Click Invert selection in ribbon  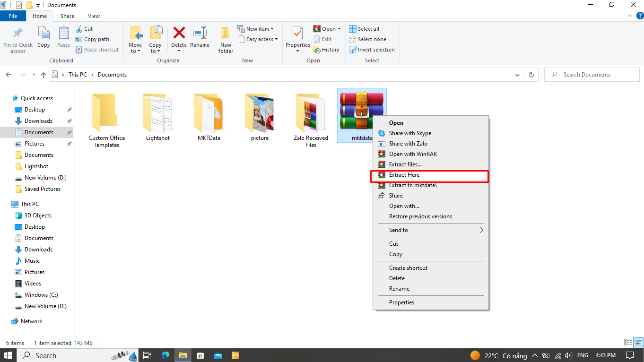[x=375, y=50]
